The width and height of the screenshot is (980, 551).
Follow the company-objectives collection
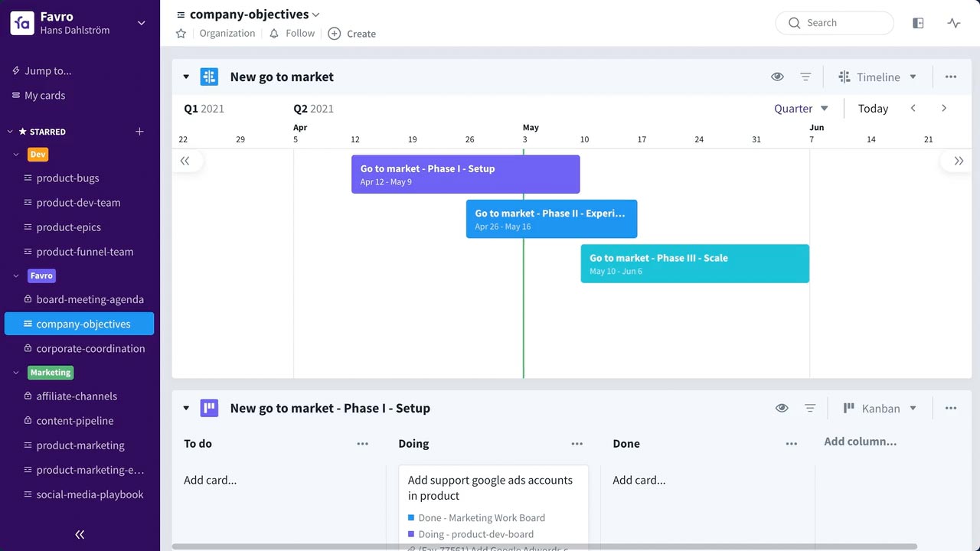(x=291, y=34)
